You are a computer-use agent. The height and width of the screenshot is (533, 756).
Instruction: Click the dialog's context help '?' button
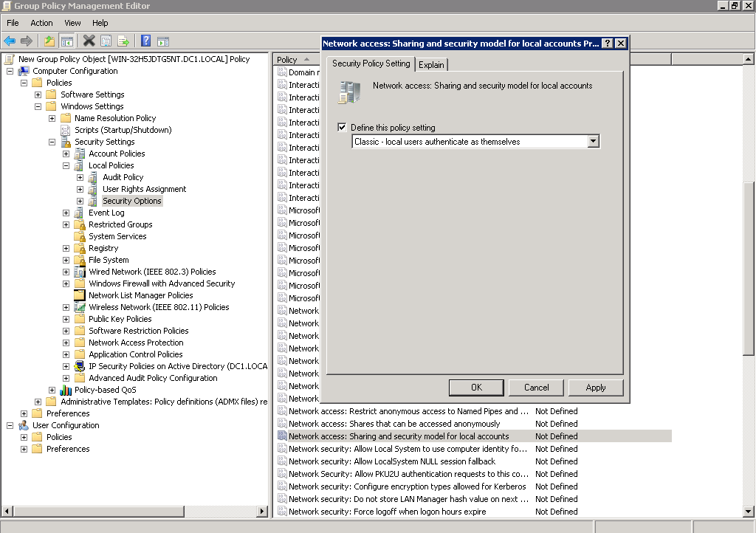tap(608, 44)
